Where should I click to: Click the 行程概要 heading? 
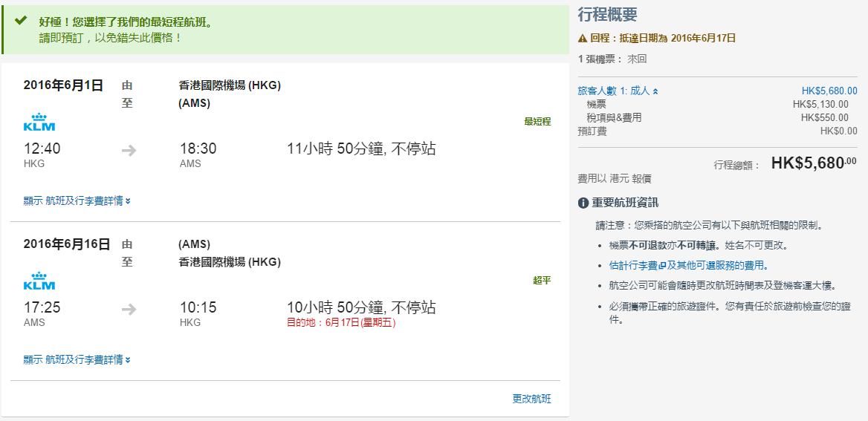(607, 15)
